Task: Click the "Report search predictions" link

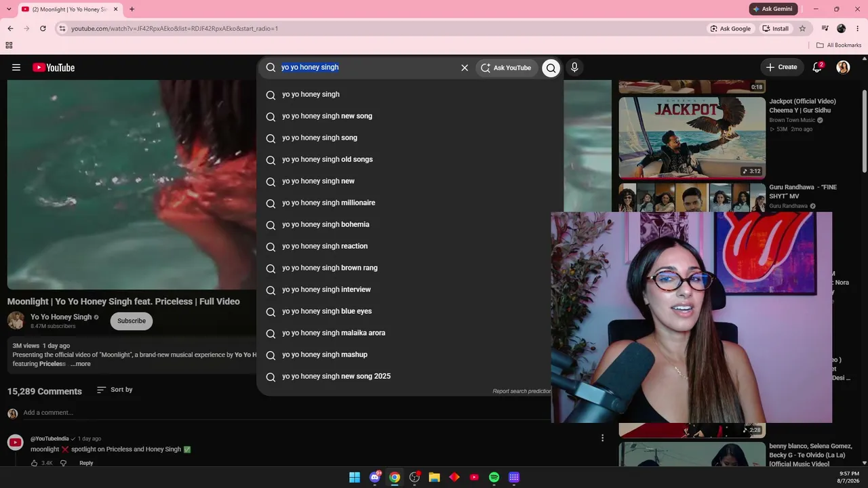Action: (521, 391)
